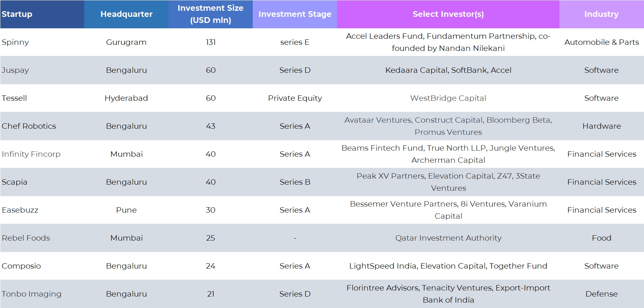
Task: Select the Easebuzz startup cell
Action: click(x=20, y=210)
